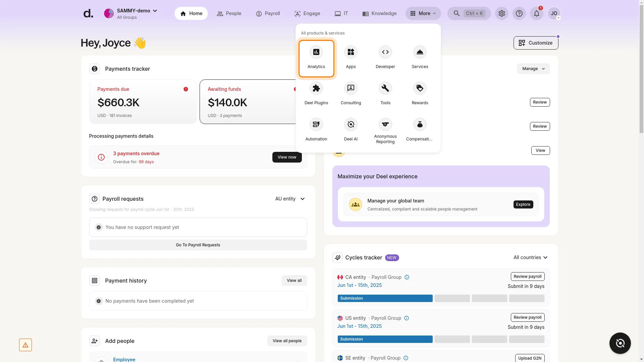
Task: Open the notifications bell
Action: [537, 13]
